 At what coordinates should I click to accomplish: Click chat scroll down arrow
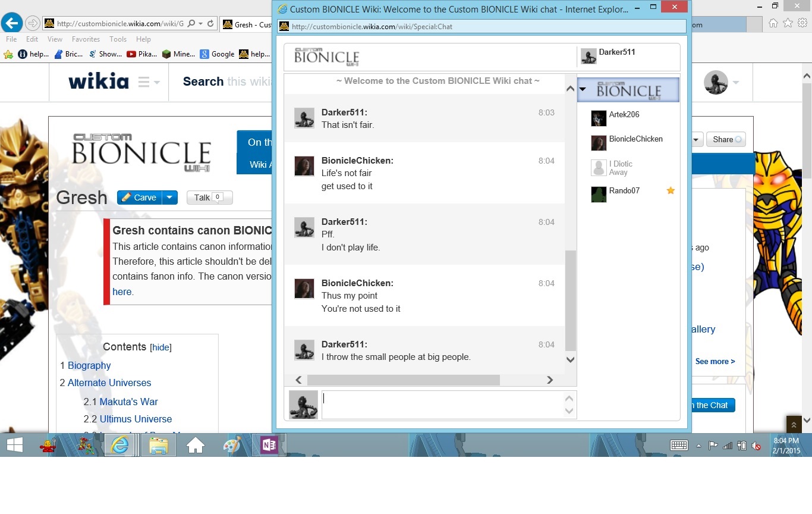click(x=571, y=359)
